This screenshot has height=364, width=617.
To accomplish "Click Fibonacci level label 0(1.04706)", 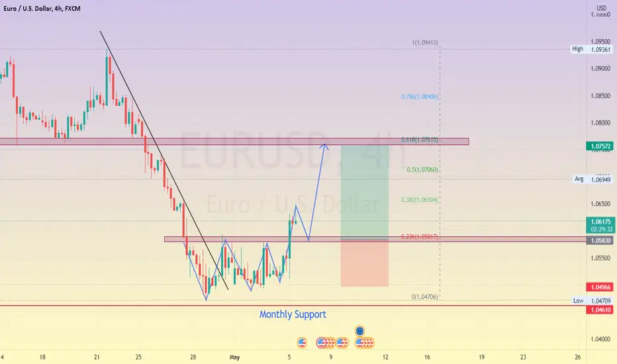I will tap(424, 296).
